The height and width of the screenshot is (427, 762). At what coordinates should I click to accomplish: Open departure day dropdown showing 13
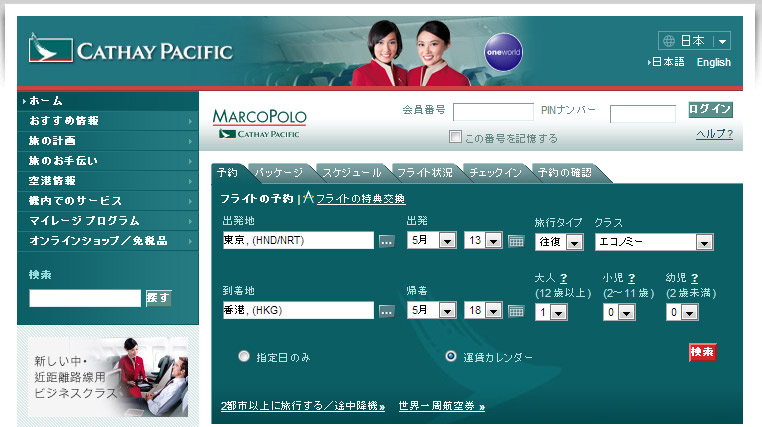(483, 240)
